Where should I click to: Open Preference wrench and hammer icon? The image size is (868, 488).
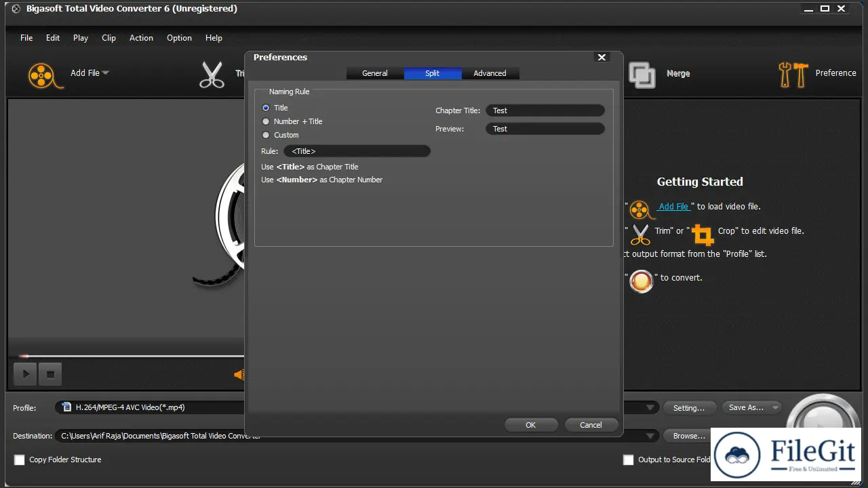click(793, 75)
